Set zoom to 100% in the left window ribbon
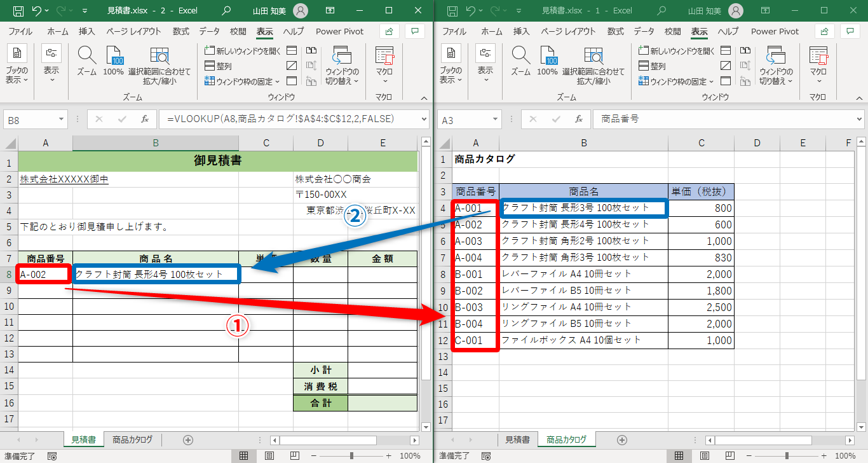This screenshot has height=463, width=868. click(x=114, y=62)
